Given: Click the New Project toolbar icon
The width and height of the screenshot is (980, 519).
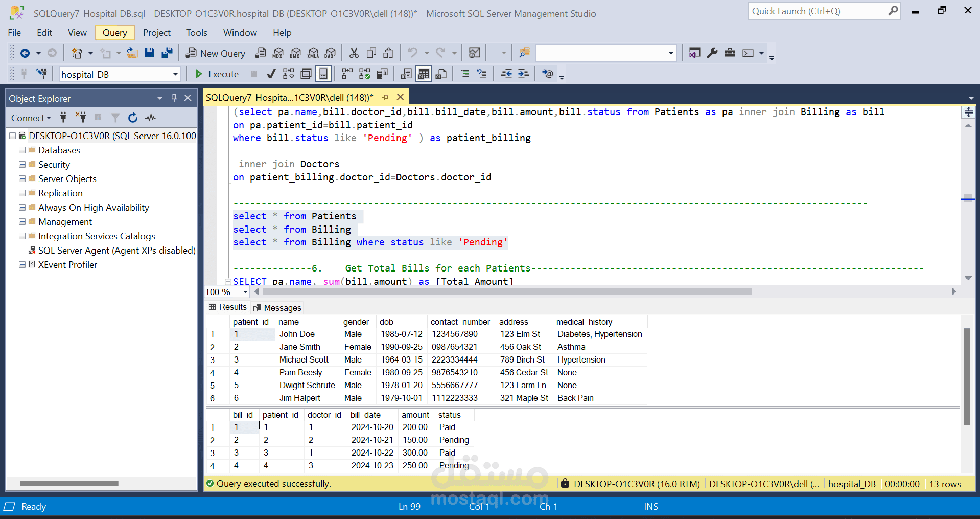Looking at the screenshot, I should click(x=77, y=53).
